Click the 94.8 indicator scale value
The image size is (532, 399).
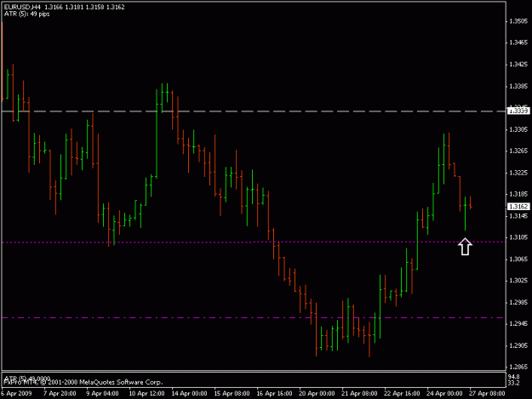pos(513,377)
